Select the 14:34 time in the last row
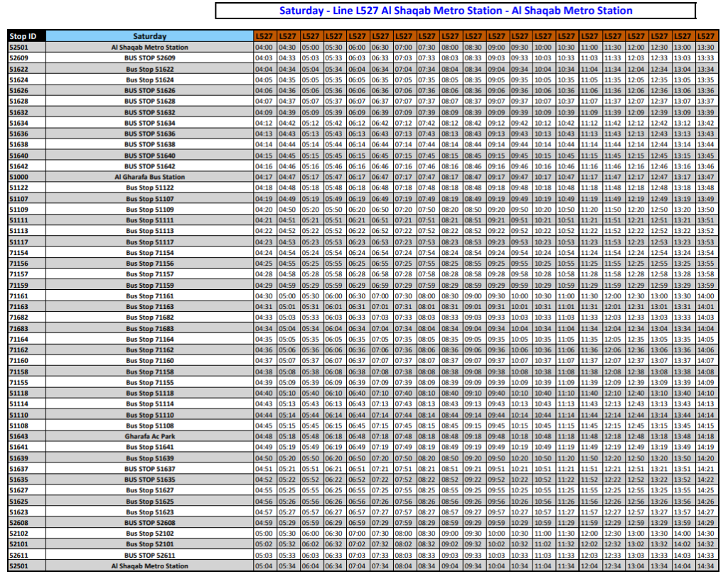The height and width of the screenshot is (579, 728). pyautogui.click(x=706, y=566)
